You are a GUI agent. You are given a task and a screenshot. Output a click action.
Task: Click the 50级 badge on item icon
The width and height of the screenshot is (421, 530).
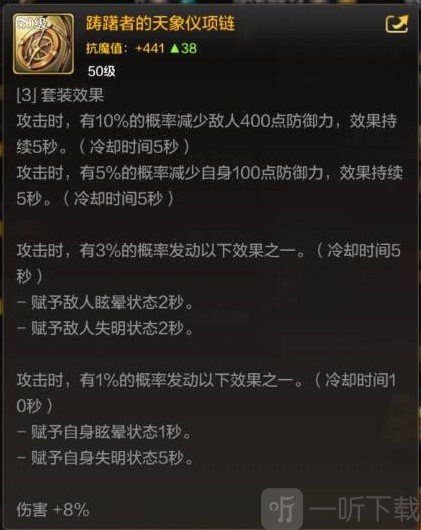[x=32, y=24]
